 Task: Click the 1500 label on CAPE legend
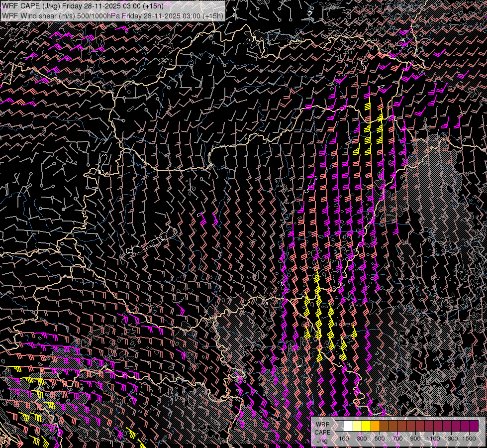[x=469, y=439]
